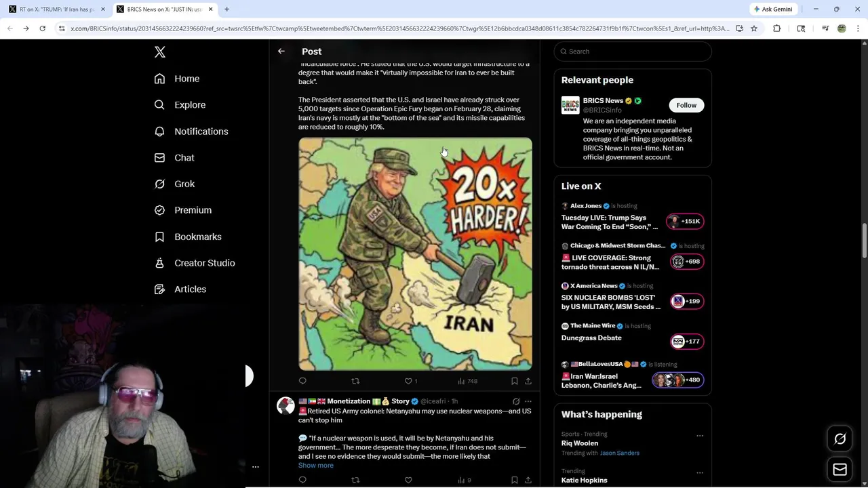Open floating Messages envelope button
The width and height of the screenshot is (868, 488).
(840, 469)
